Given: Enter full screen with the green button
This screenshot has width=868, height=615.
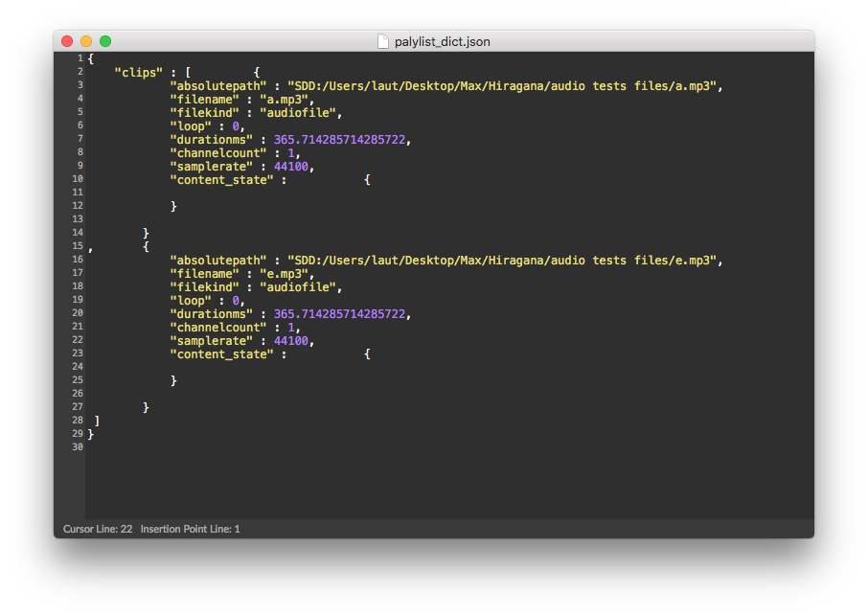Looking at the screenshot, I should pos(105,41).
